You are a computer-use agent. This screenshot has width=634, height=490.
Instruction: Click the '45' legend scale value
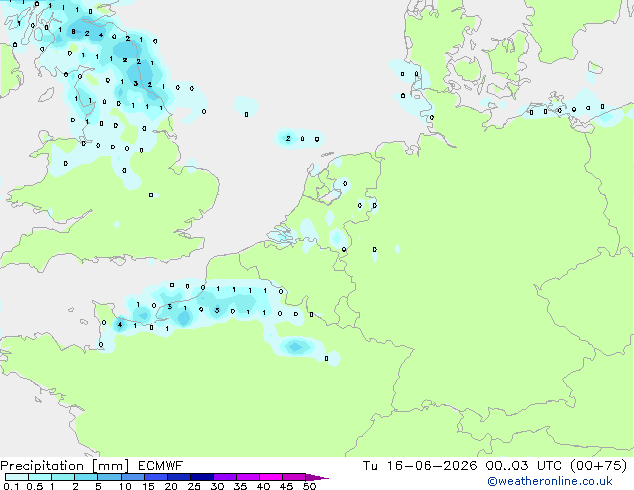pyautogui.click(x=286, y=486)
